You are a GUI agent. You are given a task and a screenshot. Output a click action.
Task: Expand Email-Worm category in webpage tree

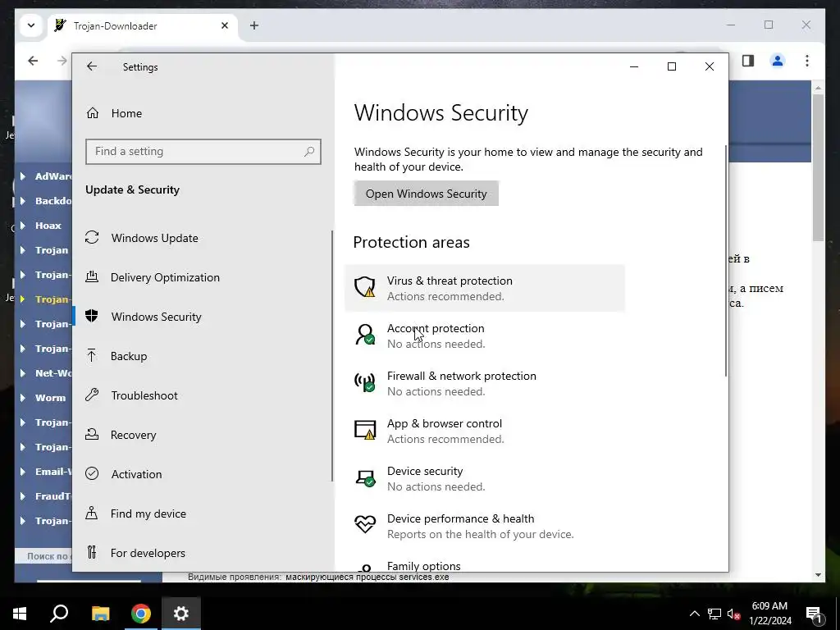22,472
